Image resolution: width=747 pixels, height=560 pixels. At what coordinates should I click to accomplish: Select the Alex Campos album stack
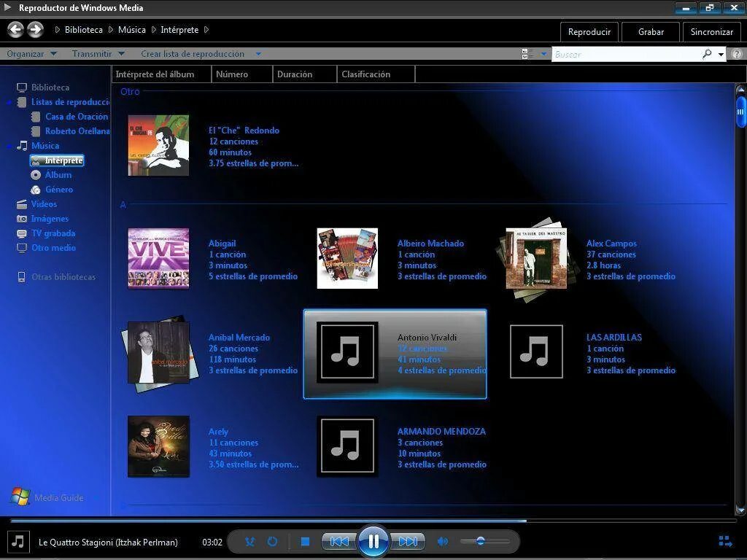(x=537, y=260)
